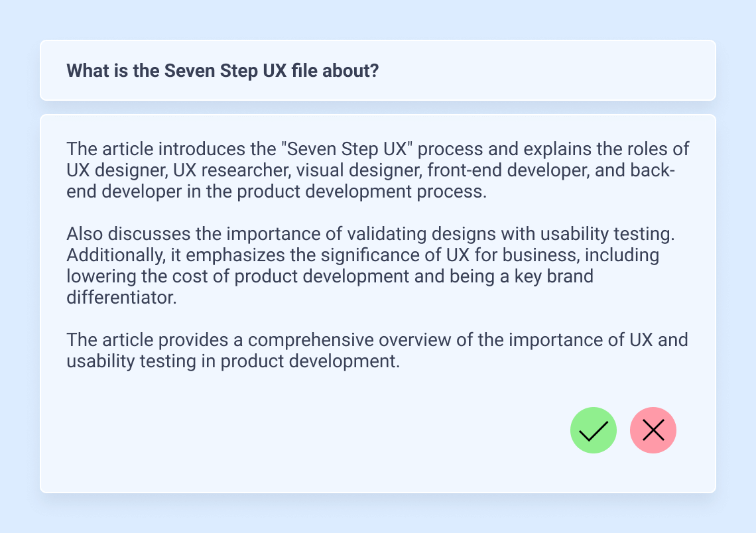Image resolution: width=756 pixels, height=533 pixels.
Task: Click empty answer card area left of checkmark
Action: pos(298,431)
